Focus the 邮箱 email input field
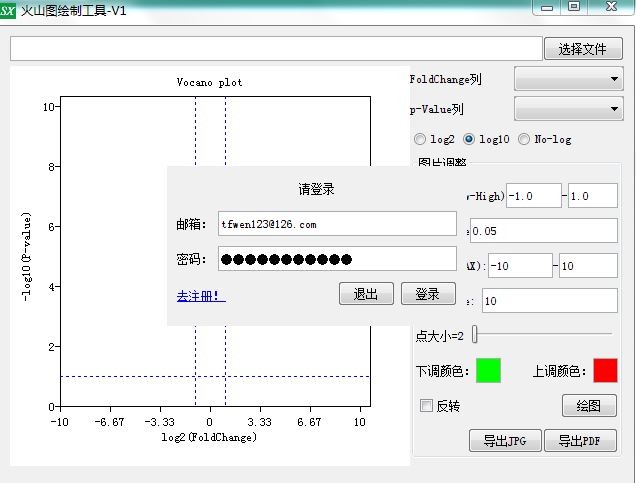Image resolution: width=636 pixels, height=483 pixels. tap(337, 224)
